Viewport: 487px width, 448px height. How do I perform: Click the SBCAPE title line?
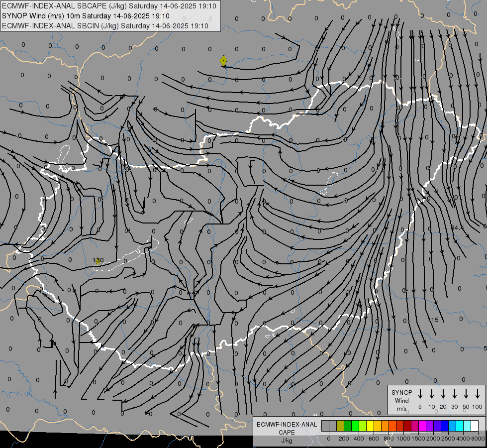[x=109, y=6]
